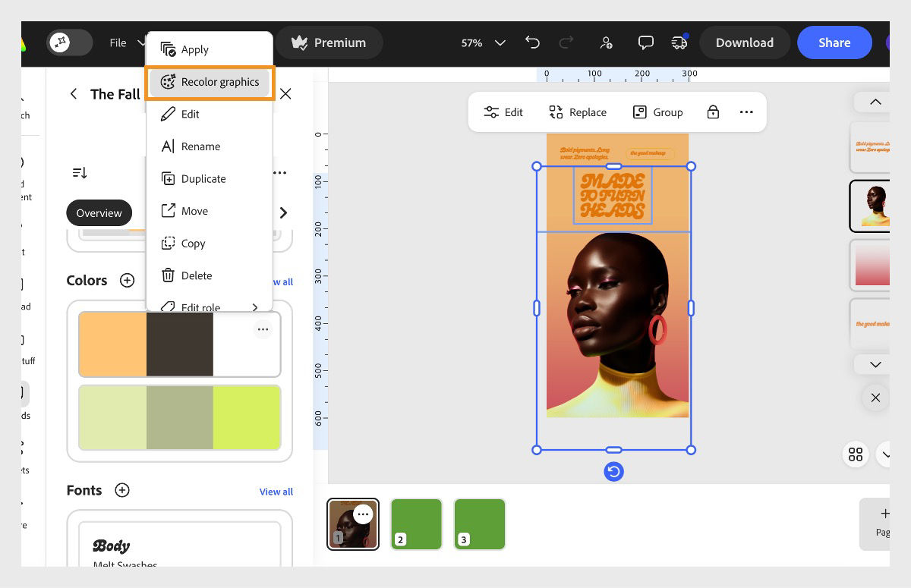The width and height of the screenshot is (911, 588).
Task: Pick the peach orange color swatch
Action: (x=112, y=344)
